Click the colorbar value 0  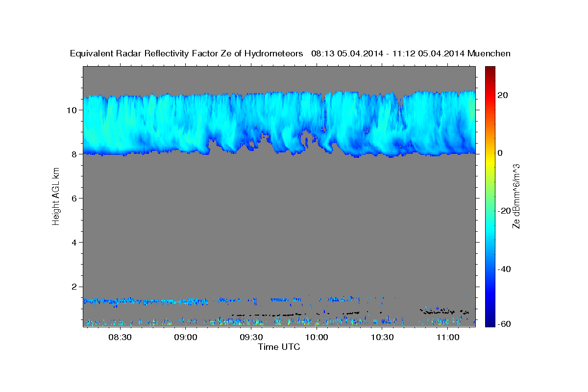coord(500,153)
